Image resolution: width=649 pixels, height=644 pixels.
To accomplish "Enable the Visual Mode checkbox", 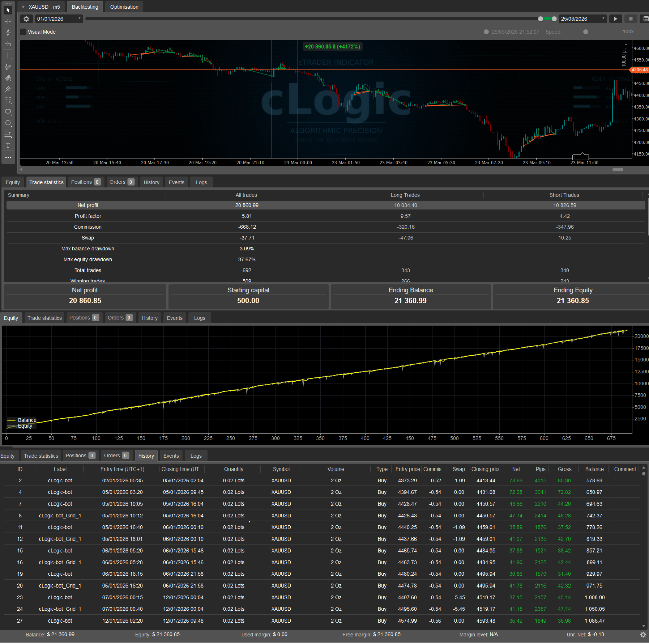I will tap(23, 32).
